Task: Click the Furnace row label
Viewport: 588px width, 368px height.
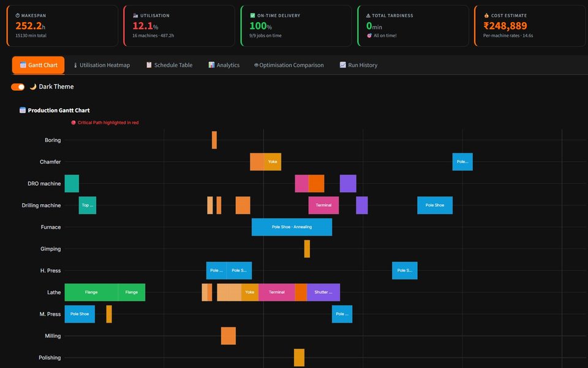Action: (51, 227)
